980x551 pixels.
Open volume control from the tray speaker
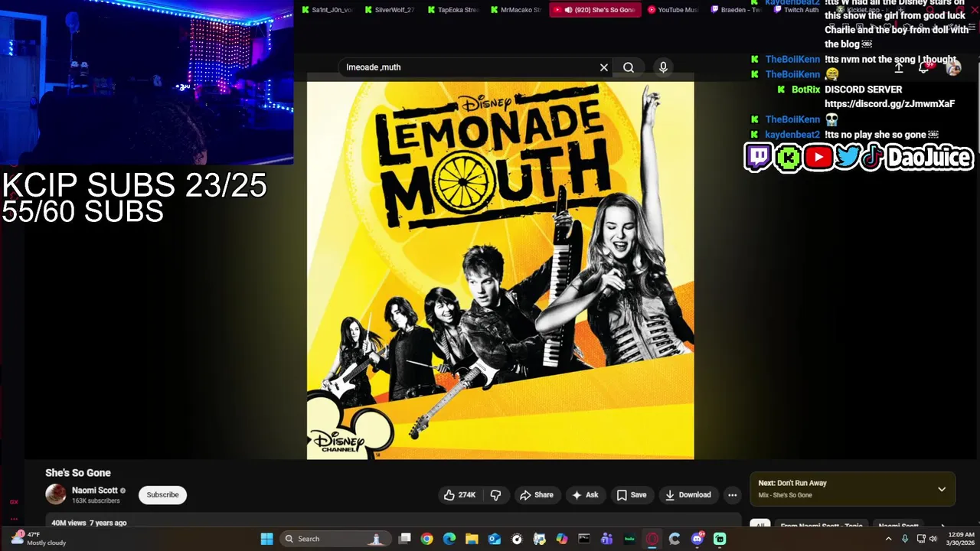pyautogui.click(x=933, y=539)
